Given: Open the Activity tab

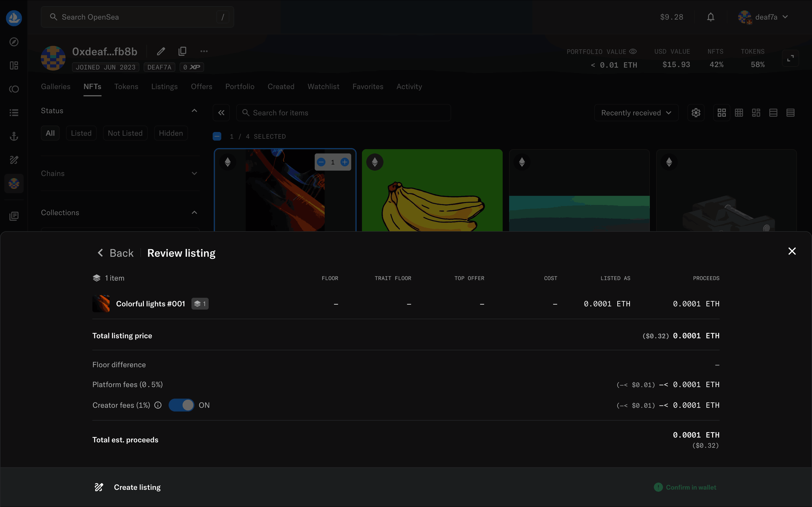Looking at the screenshot, I should (x=409, y=86).
